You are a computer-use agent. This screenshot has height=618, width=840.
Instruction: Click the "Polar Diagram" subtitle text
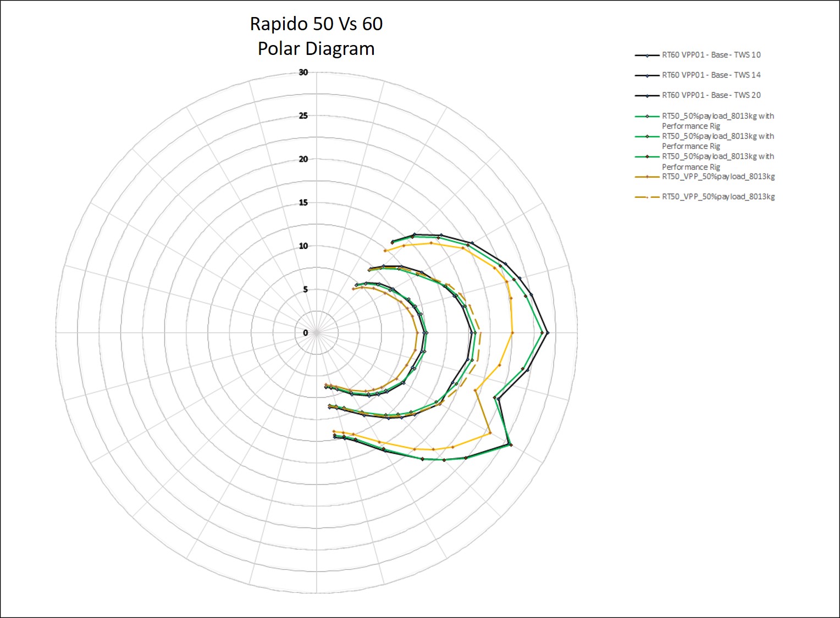[x=316, y=48]
